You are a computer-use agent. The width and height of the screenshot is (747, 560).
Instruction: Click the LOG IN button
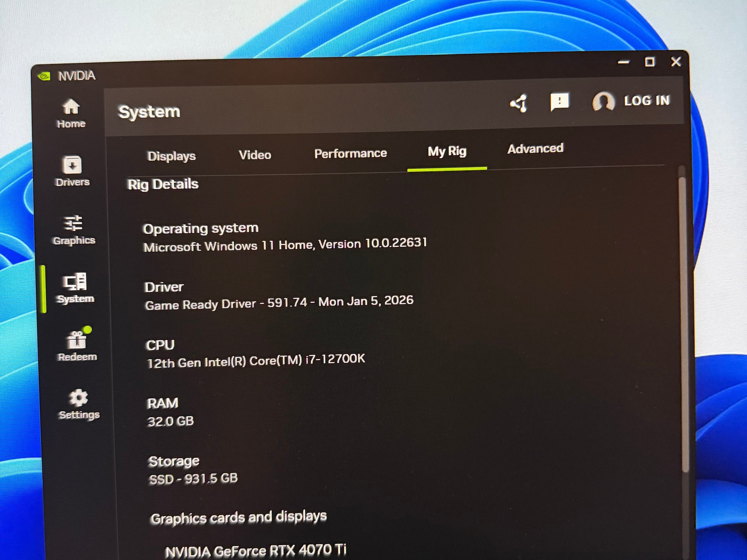647,100
